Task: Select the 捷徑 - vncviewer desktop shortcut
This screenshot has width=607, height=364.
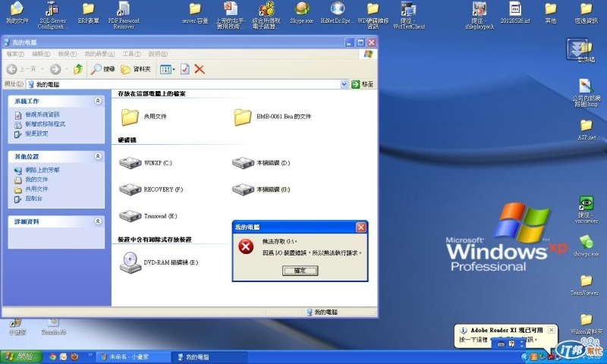Action: [x=586, y=209]
